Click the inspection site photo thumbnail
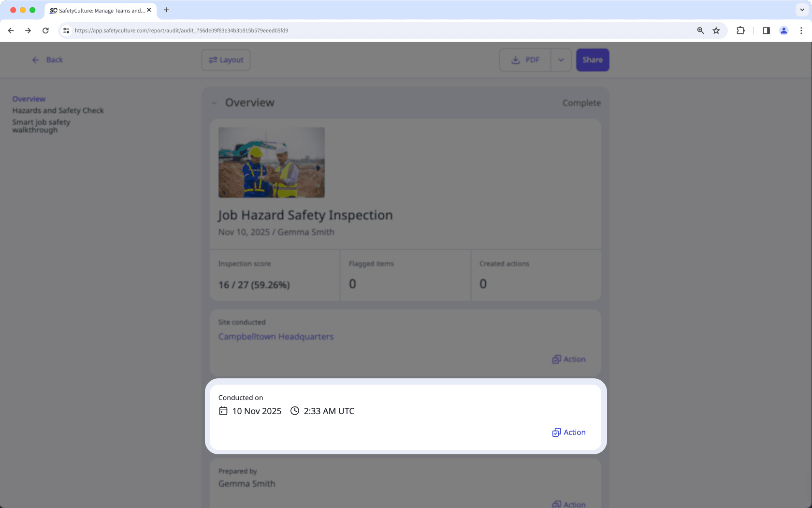The image size is (812, 508). [271, 162]
